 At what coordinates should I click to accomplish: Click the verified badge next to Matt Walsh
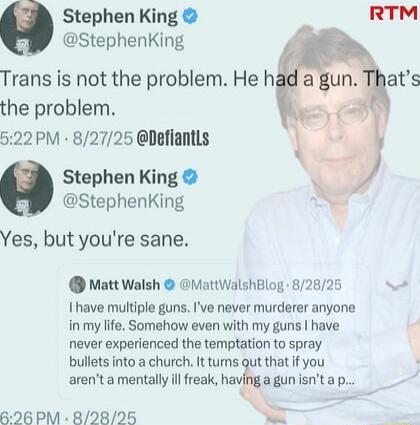click(x=170, y=285)
